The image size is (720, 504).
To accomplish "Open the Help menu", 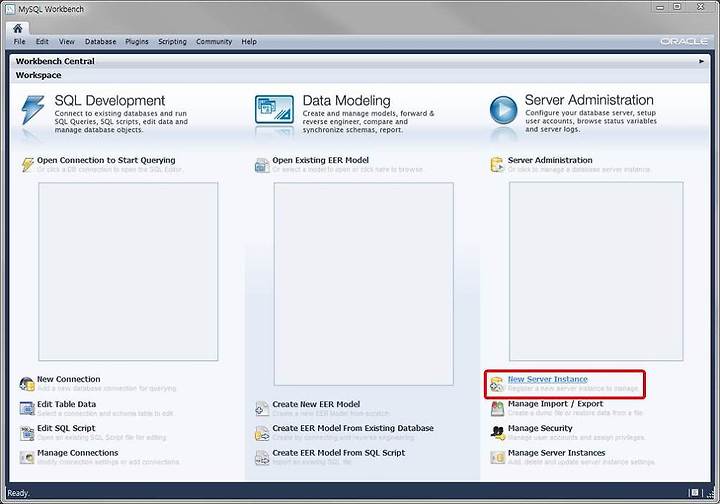I will point(249,41).
